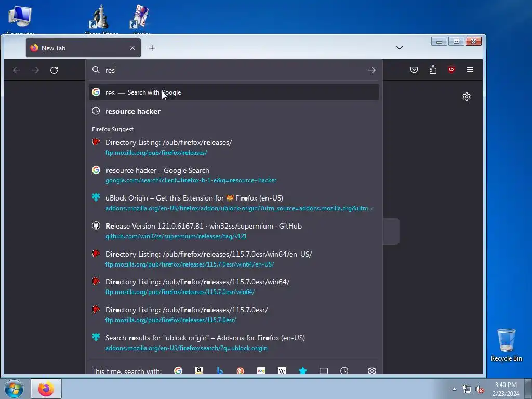Open search settings gear in dropdown

[x=372, y=370]
